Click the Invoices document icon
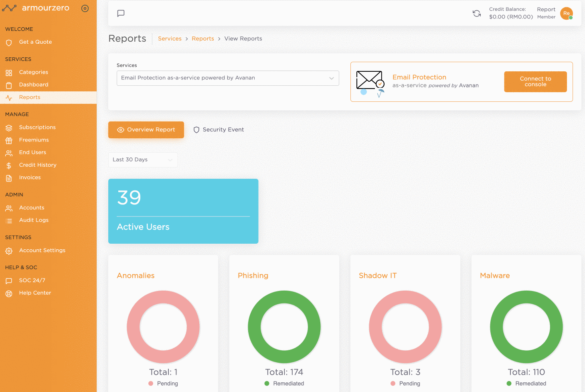Viewport: 585px width, 392px height. point(9,178)
